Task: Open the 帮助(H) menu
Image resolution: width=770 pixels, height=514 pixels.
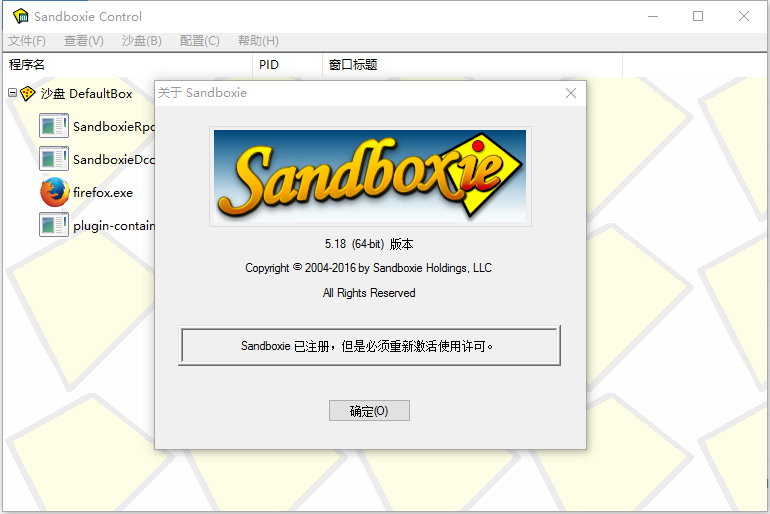Action: tap(258, 41)
